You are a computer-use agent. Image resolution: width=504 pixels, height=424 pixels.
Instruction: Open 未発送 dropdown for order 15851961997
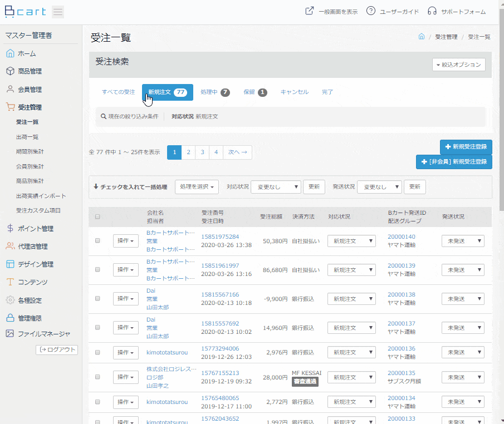pyautogui.click(x=463, y=270)
